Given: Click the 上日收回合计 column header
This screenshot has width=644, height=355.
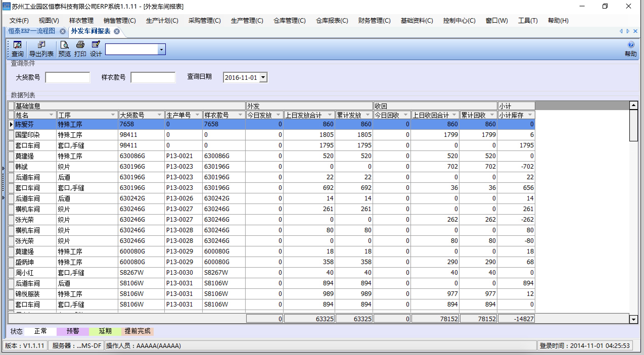Looking at the screenshot, I should [x=435, y=115].
